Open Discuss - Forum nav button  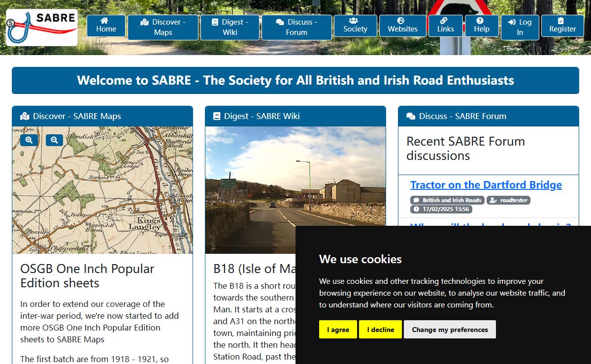pyautogui.click(x=296, y=27)
